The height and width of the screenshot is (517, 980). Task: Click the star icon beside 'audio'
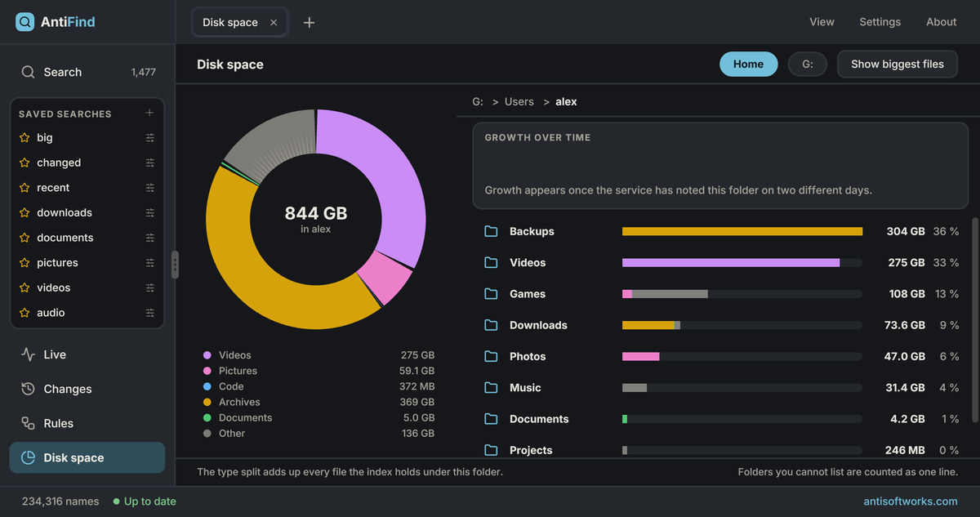tap(24, 313)
